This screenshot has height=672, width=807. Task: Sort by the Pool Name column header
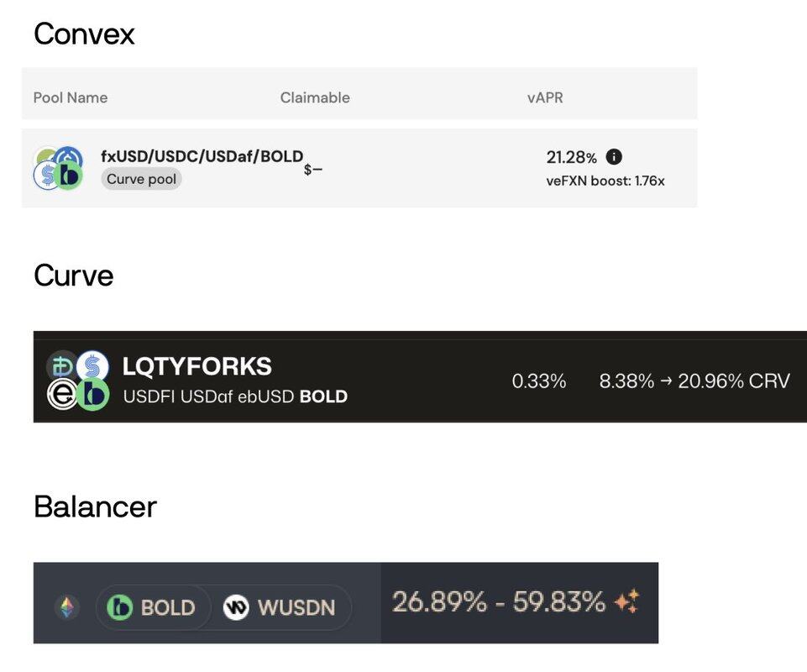71,97
